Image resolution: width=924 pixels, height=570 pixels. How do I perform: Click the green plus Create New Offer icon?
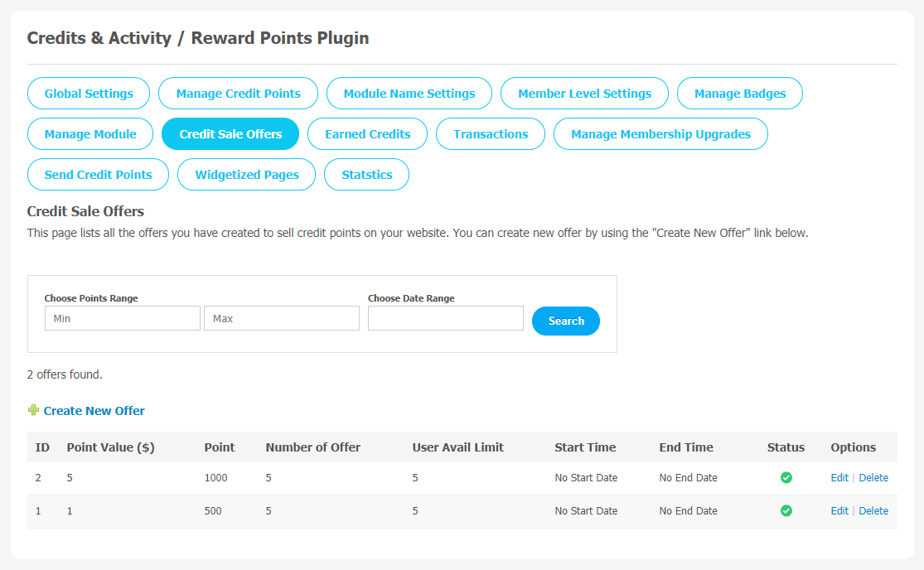34,410
